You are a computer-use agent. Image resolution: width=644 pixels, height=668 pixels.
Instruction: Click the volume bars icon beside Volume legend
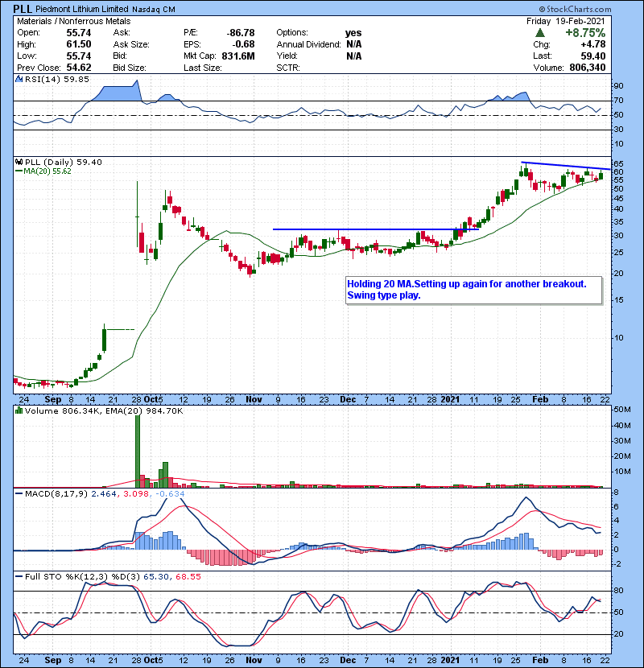pos(19,410)
